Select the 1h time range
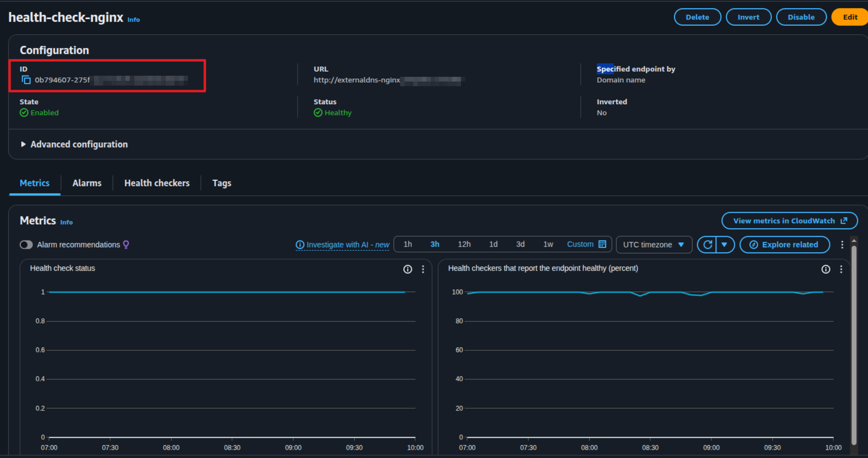 [408, 244]
